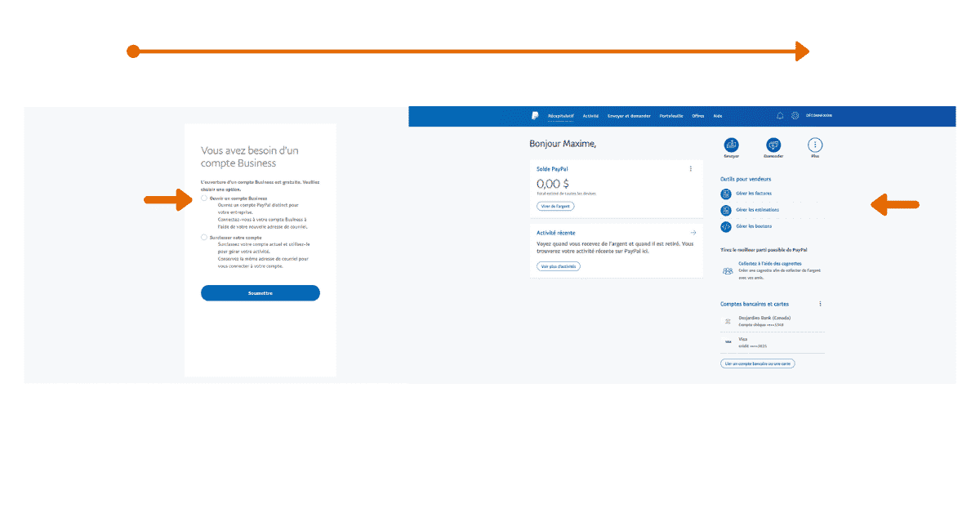
Task: Open the Activité tab
Action: 591,116
